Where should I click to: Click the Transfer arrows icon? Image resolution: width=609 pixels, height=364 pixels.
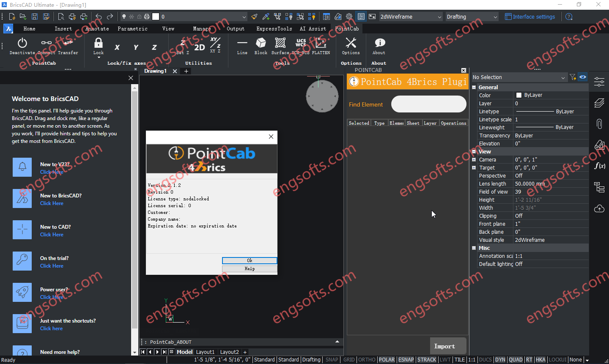68,43
